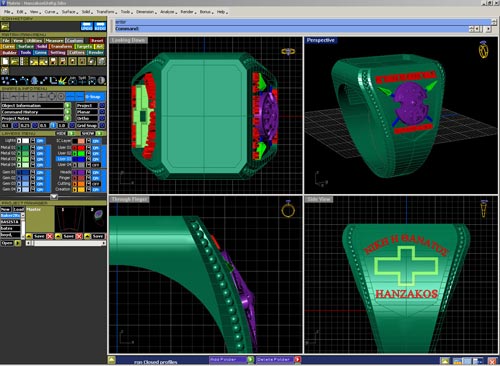The image size is (500, 366).
Task: Click ring icon in Perspective viewport
Action: pos(483,49)
